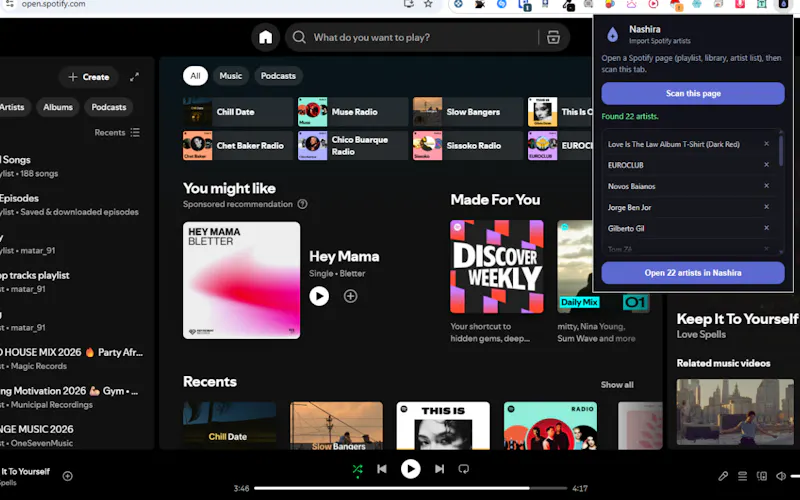Open the Discover Weekly cover

[x=497, y=267]
